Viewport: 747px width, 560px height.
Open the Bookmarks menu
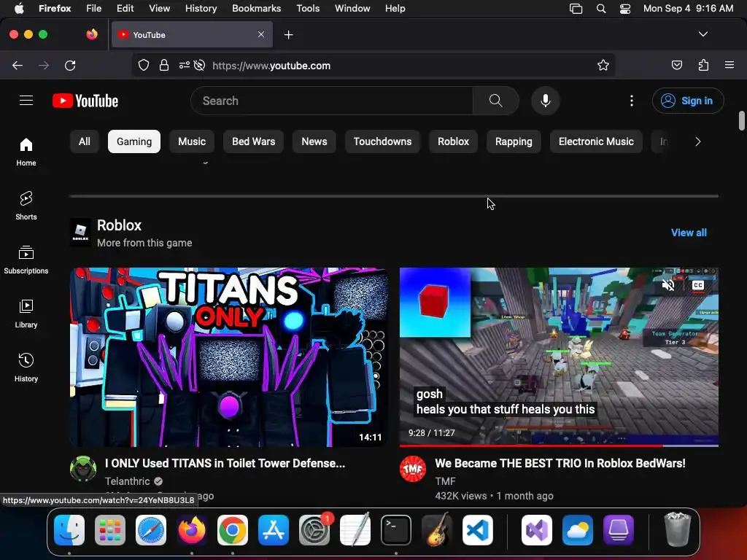pos(256,8)
